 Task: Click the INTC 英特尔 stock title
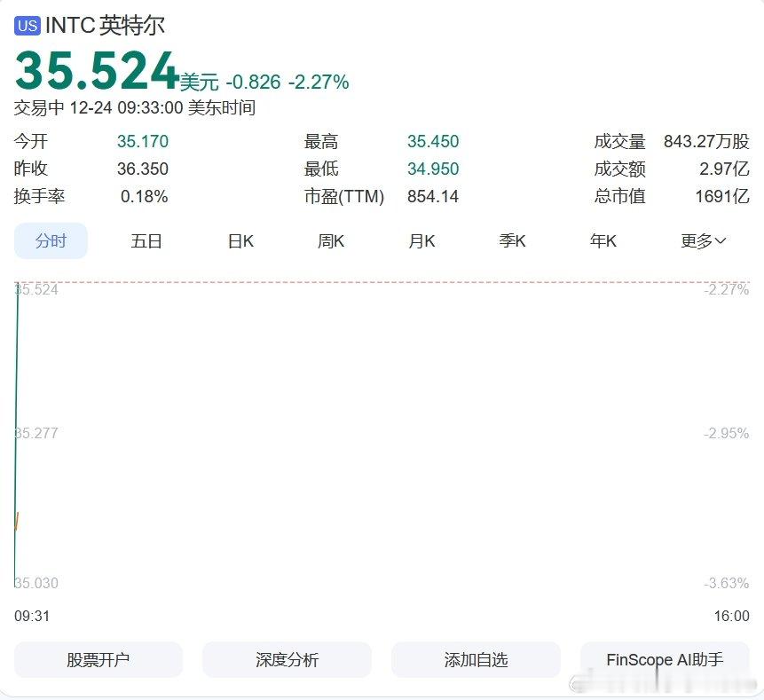pos(105,26)
